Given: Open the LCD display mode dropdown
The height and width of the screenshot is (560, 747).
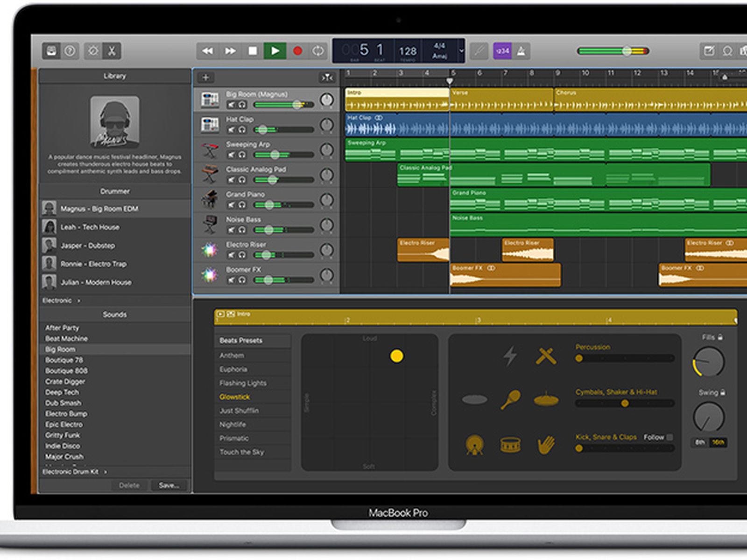Looking at the screenshot, I should click(461, 51).
